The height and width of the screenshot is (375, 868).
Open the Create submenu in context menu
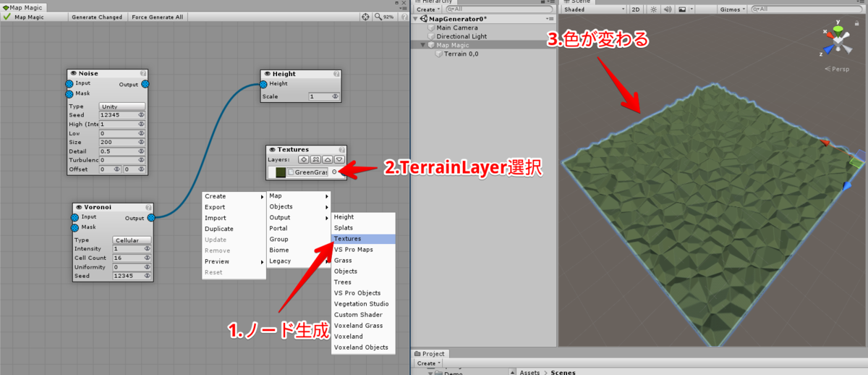234,196
